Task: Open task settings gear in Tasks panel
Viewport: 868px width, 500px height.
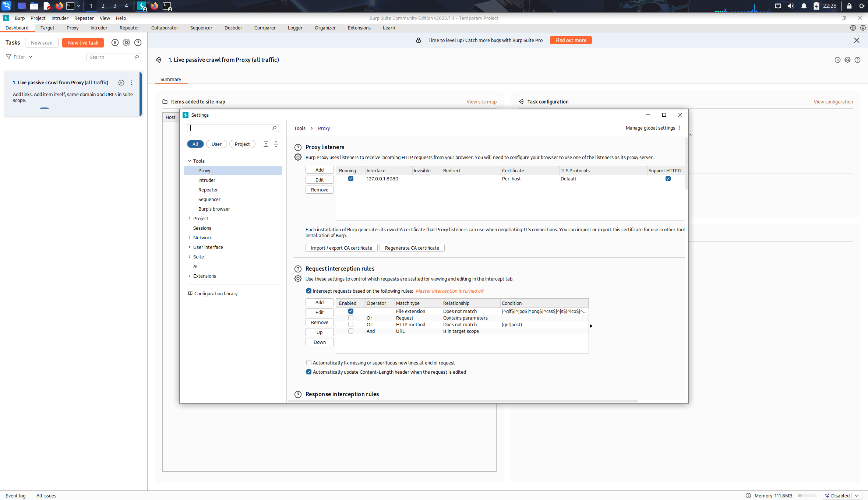Action: coord(126,43)
